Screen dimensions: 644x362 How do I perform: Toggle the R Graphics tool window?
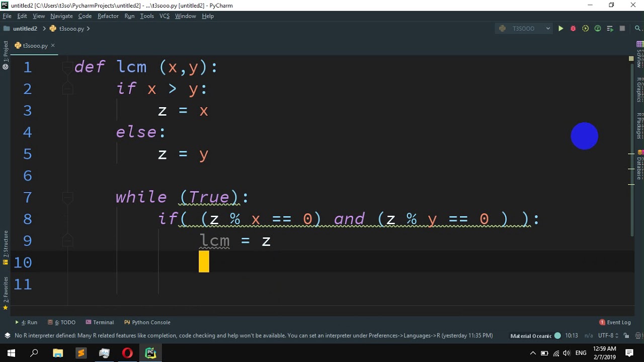pos(639,90)
